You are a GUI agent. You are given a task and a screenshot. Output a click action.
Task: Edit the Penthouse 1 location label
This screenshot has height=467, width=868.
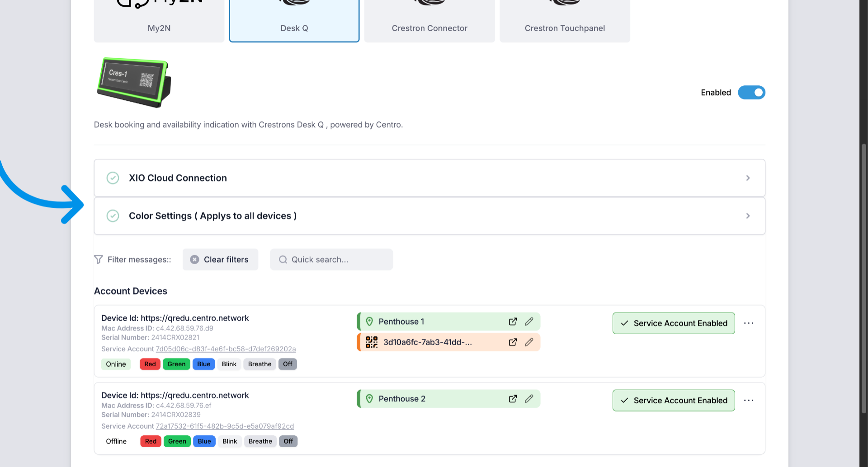pyautogui.click(x=529, y=321)
